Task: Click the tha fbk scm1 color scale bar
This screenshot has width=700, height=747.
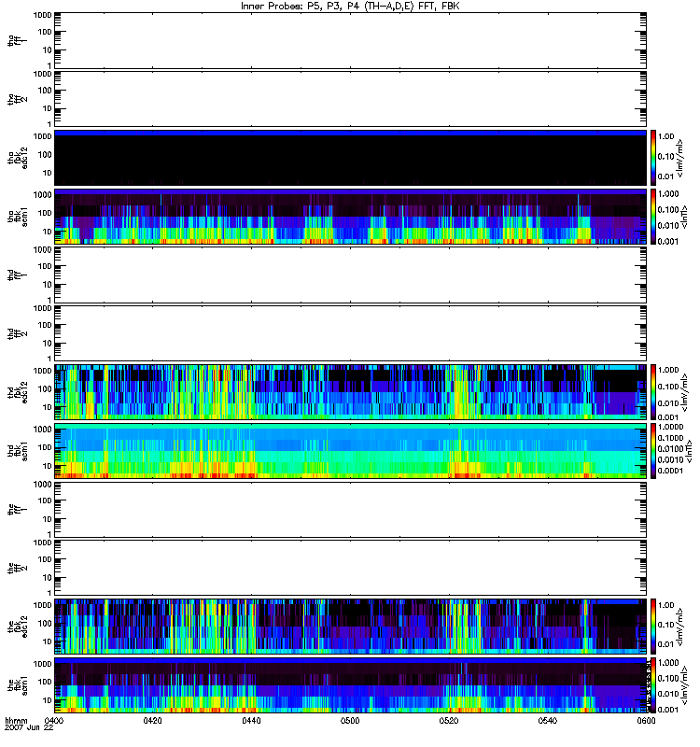Action: (653, 217)
